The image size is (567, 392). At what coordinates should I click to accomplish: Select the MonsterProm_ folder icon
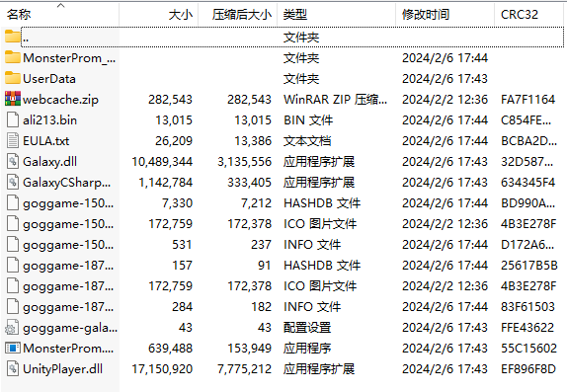tap(12, 57)
